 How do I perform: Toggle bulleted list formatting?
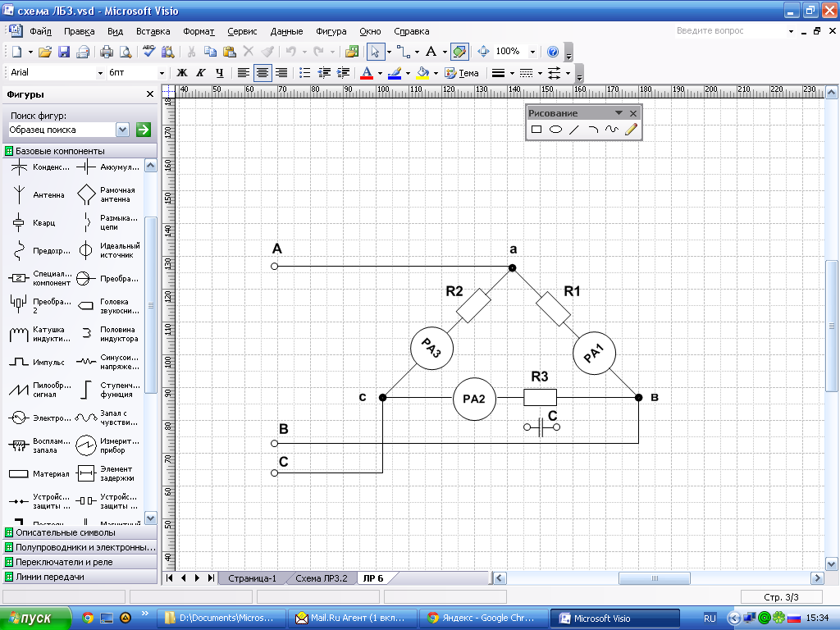[x=305, y=73]
